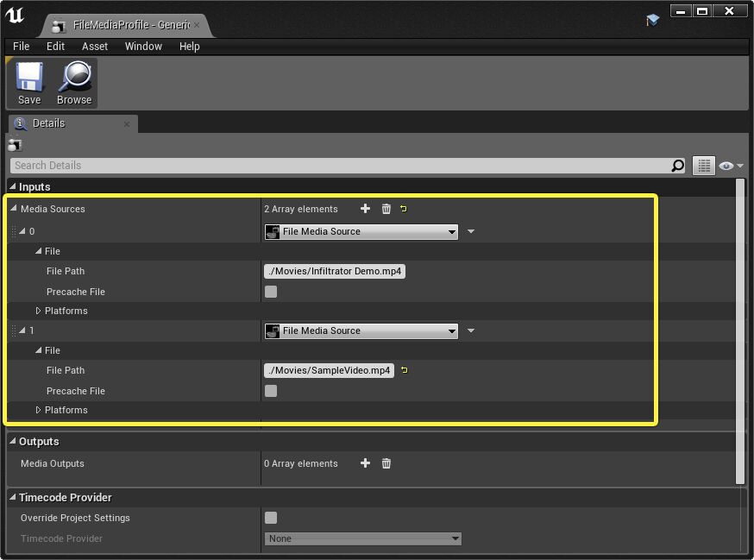This screenshot has height=560, width=754.
Task: Click the search magnifier in Details panel
Action: (x=678, y=165)
